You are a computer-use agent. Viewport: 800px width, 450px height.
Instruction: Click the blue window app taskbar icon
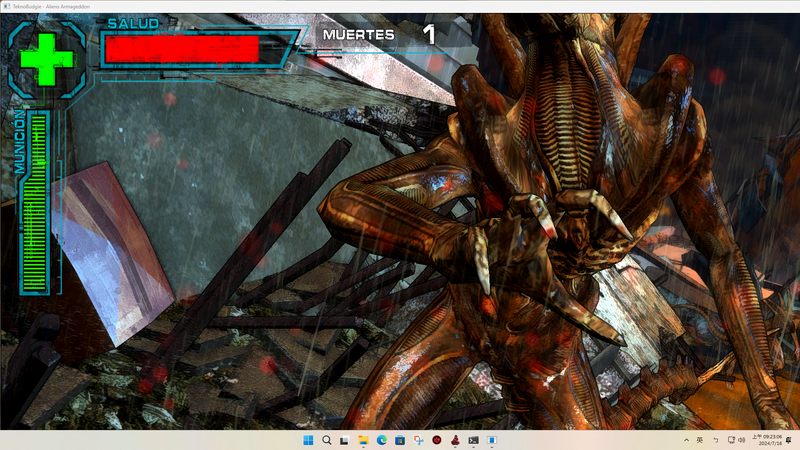point(492,440)
